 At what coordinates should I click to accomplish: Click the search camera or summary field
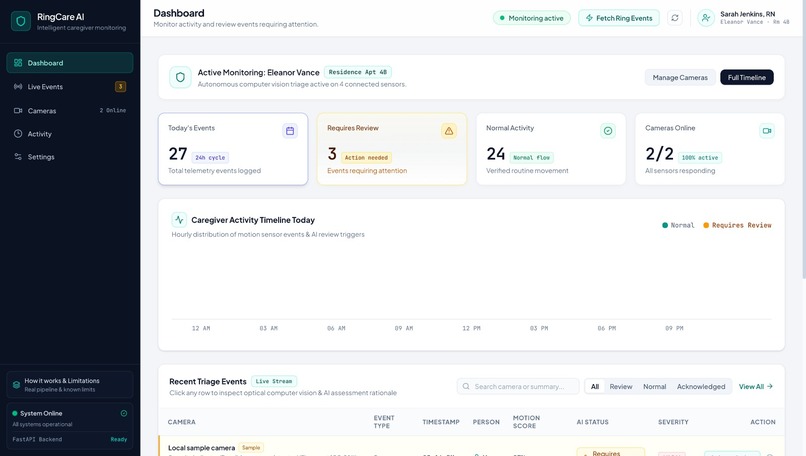click(x=518, y=387)
